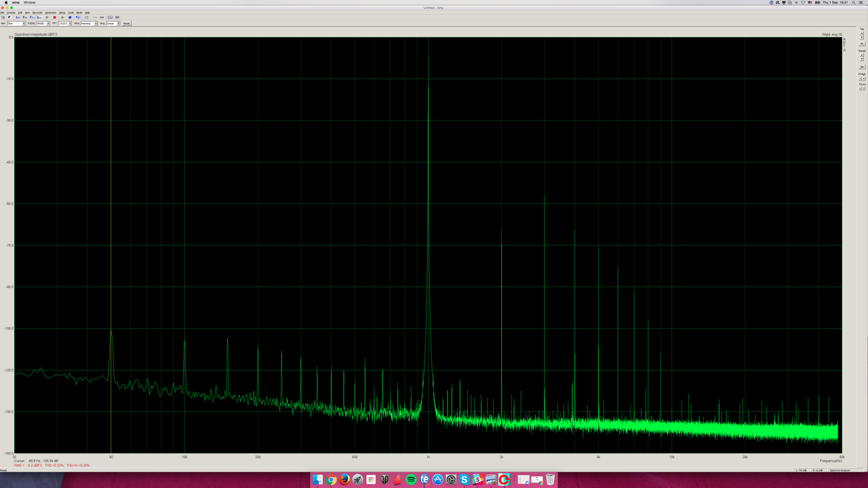Open the Hanning window type dropdown
Image resolution: width=868 pixels, height=488 pixels.
click(89, 23)
